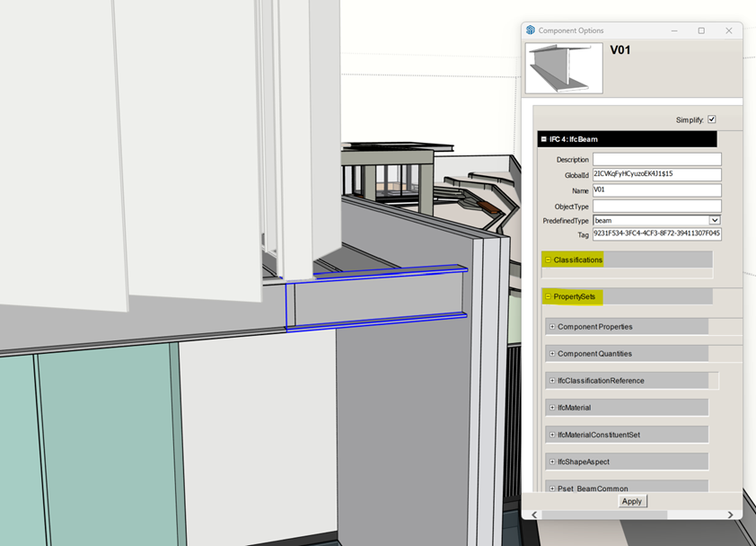Collapse the IFC 4: IfcBeam header

click(544, 139)
